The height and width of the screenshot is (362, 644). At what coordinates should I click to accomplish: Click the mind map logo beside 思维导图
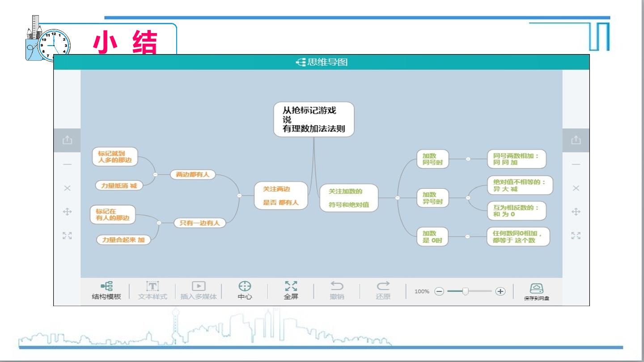(x=301, y=62)
